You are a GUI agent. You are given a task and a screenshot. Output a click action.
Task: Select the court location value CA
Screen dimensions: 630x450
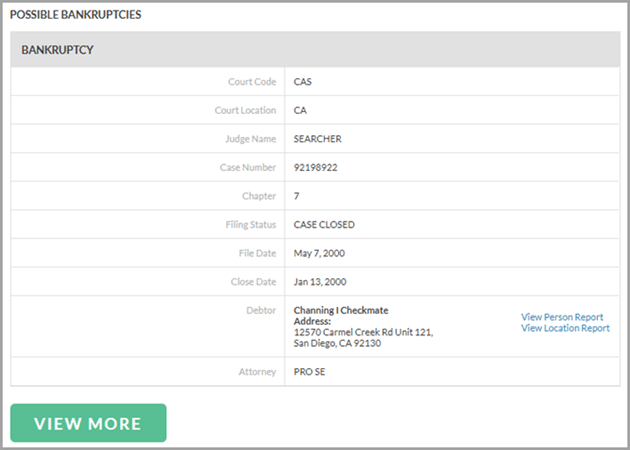300,110
